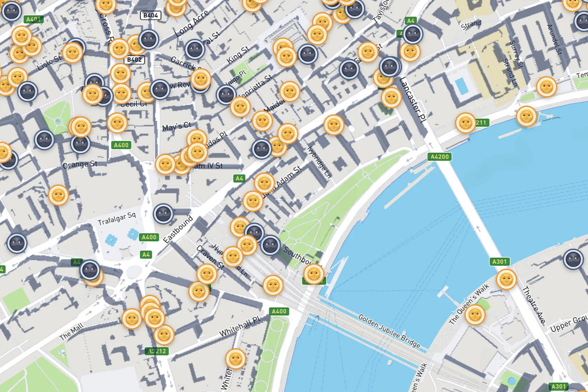Select the moon marker beside Theatre Ave

573,259
